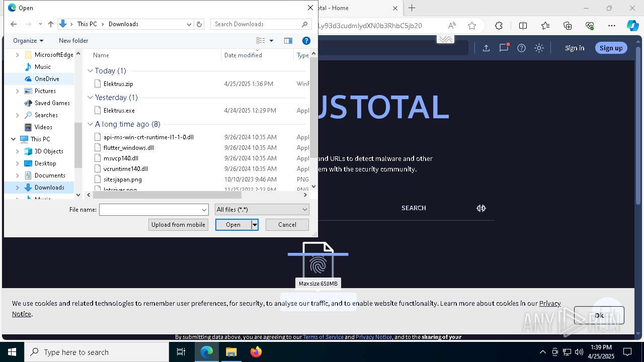
Task: Select Saved Games folder
Action: click(x=52, y=103)
